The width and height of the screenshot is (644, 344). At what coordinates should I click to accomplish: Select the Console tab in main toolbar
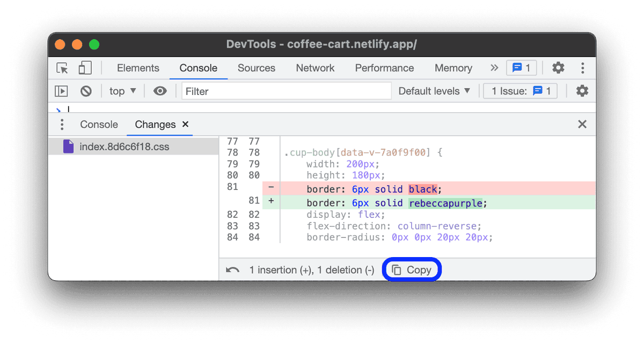tap(199, 68)
